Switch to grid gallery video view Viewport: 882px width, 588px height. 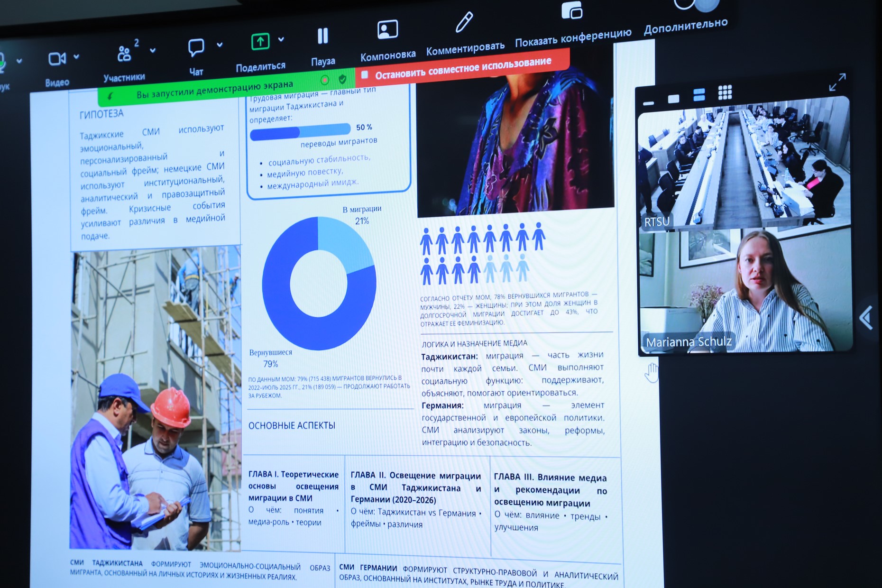(x=725, y=92)
